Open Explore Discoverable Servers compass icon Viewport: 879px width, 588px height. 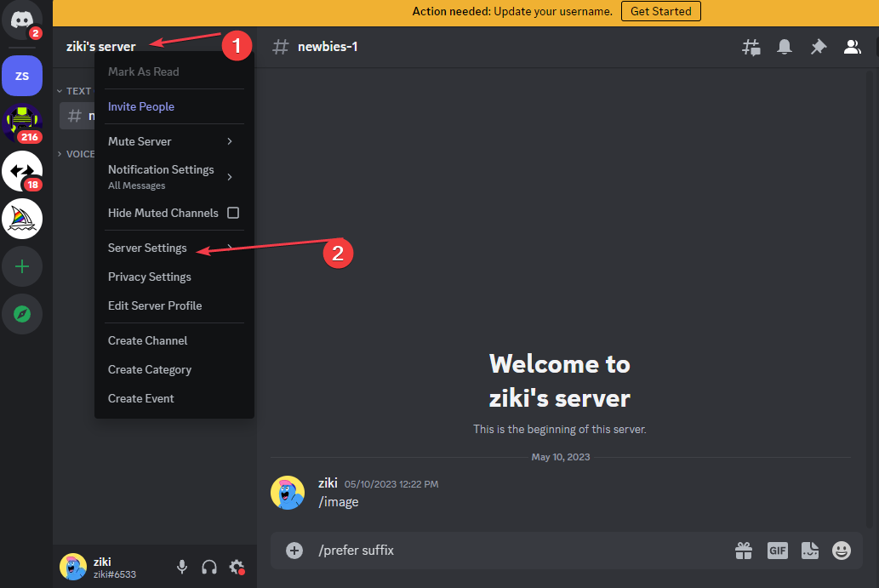(x=22, y=314)
